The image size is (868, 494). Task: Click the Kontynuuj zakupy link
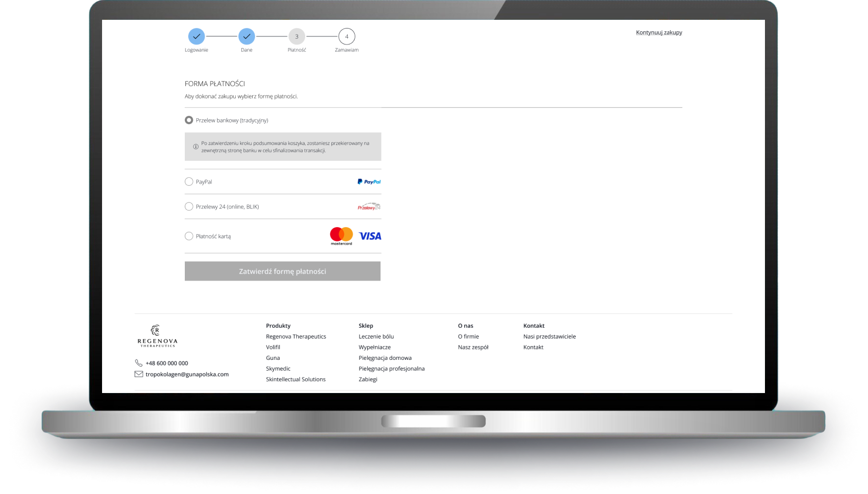[x=659, y=32]
